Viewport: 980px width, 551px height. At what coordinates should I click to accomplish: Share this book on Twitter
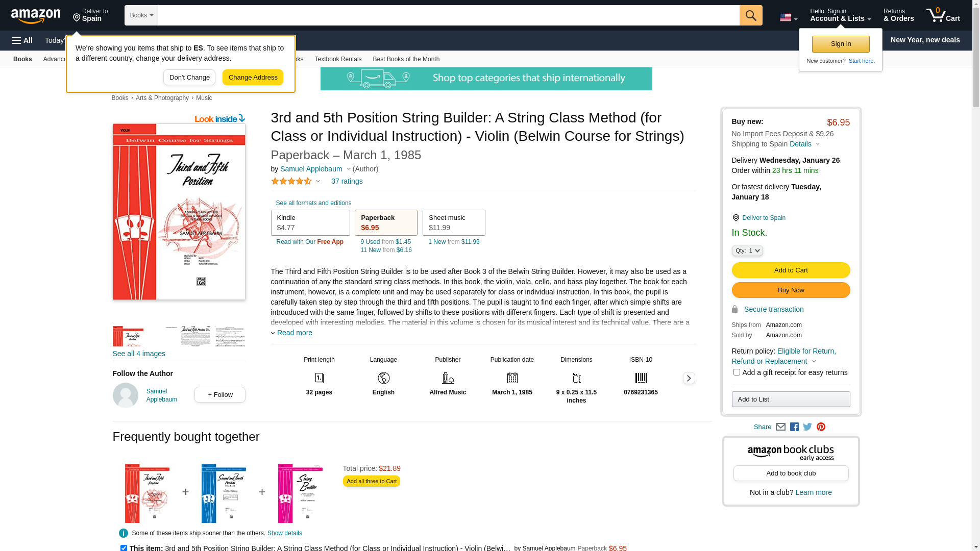coord(807,427)
